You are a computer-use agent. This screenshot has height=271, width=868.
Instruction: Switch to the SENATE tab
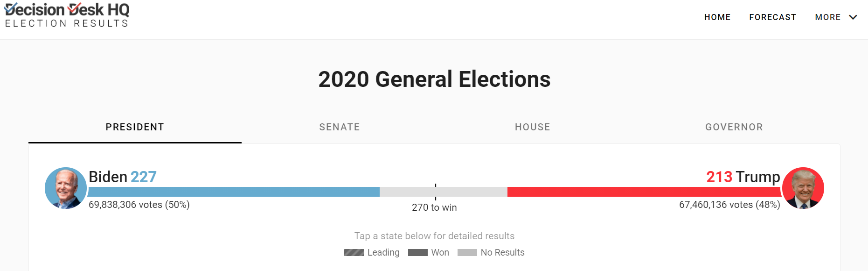tap(340, 127)
